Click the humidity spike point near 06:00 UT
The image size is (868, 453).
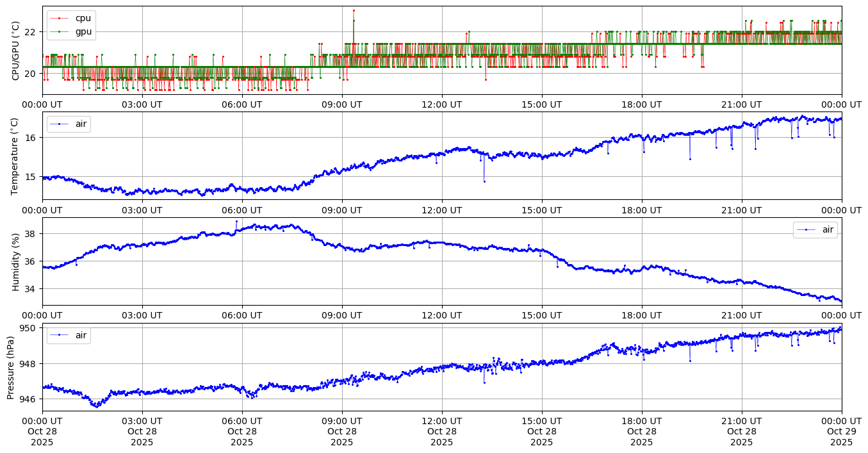(x=236, y=222)
